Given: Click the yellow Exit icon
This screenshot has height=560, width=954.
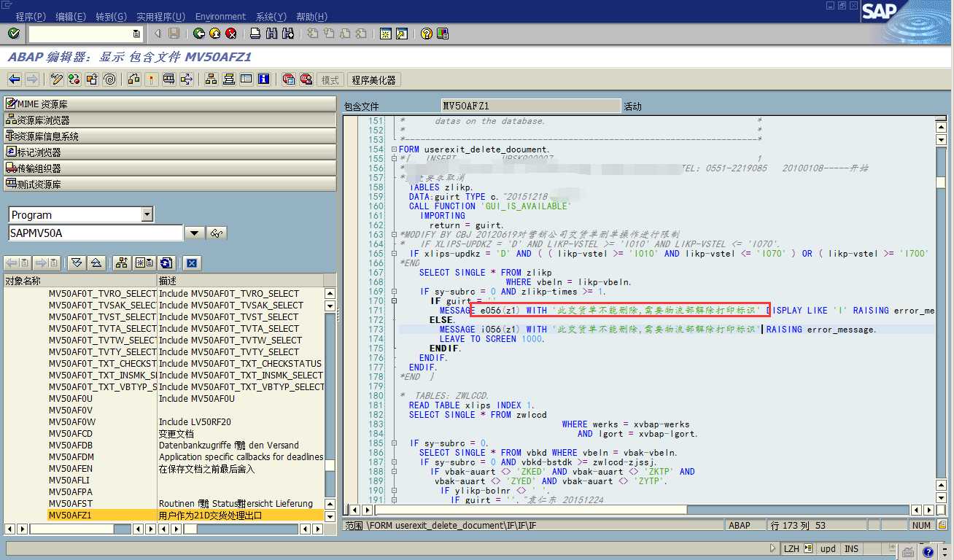Looking at the screenshot, I should click(215, 34).
